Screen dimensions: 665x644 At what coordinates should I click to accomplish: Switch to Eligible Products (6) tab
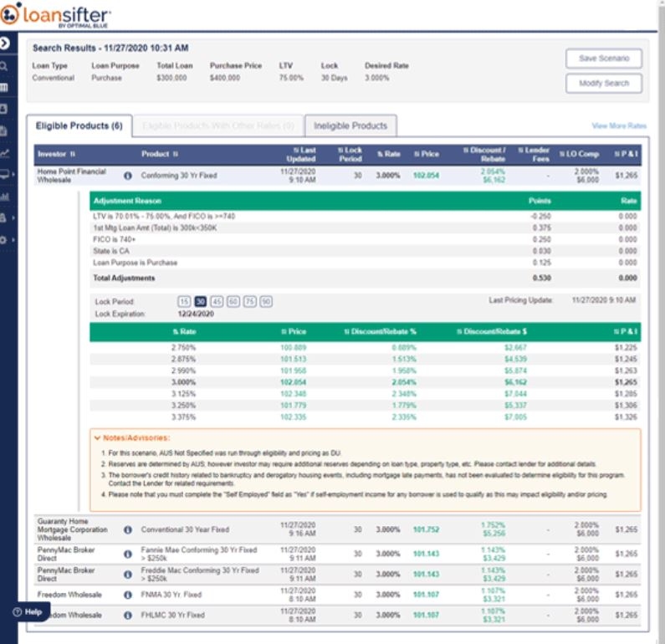click(79, 126)
